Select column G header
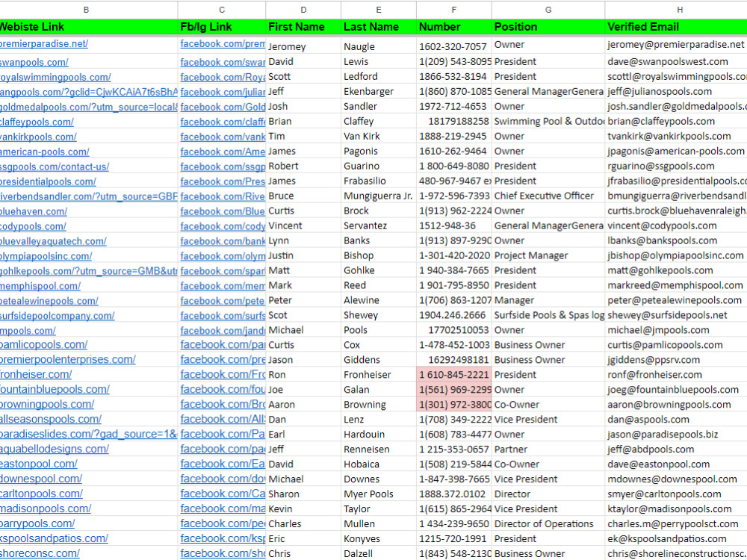747x560 pixels. pyautogui.click(x=548, y=10)
